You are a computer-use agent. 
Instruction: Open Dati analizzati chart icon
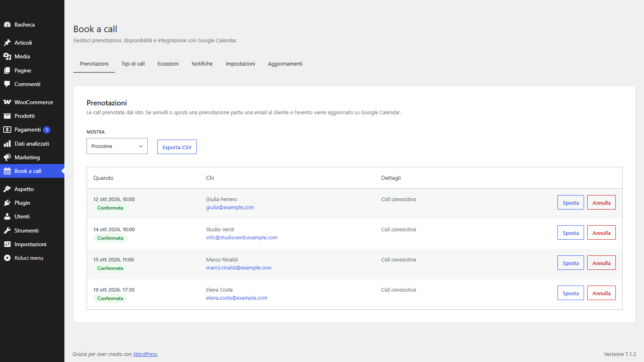(7, 144)
